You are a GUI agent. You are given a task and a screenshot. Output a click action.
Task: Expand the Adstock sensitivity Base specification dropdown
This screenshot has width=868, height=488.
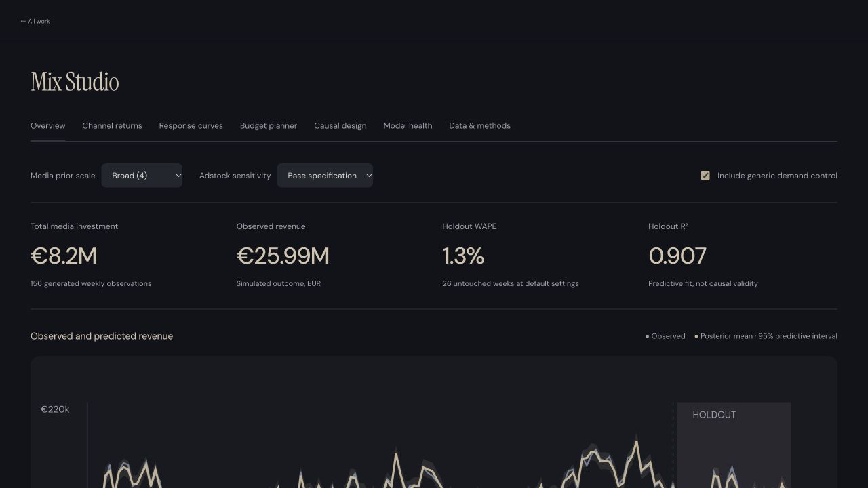coord(325,176)
